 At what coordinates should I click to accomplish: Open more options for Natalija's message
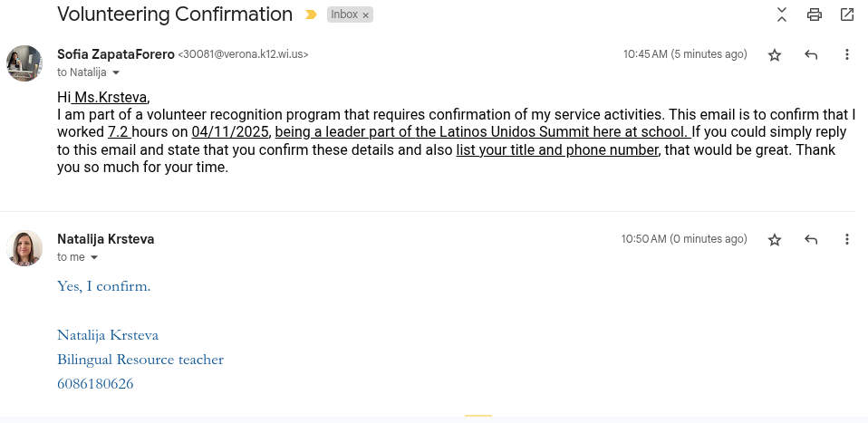(847, 240)
